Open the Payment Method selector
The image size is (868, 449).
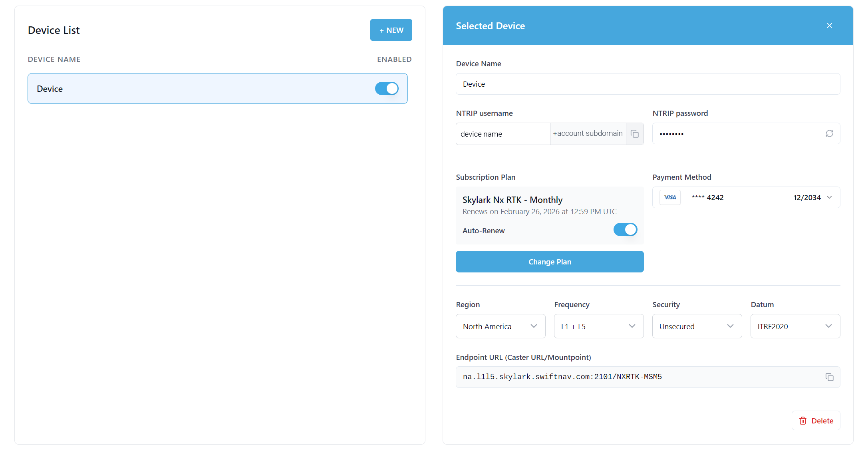[746, 197]
